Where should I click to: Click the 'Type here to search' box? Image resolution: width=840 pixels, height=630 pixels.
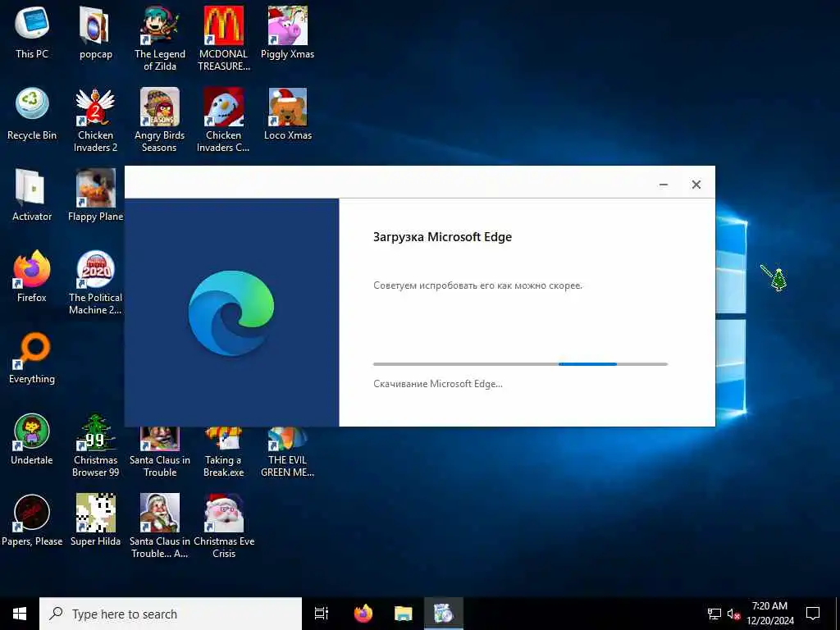click(171, 614)
